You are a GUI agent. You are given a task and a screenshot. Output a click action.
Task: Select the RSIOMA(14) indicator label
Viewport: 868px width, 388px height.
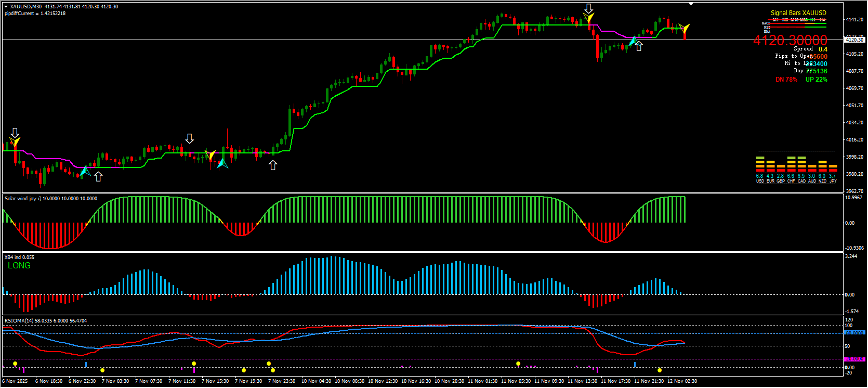pos(19,321)
